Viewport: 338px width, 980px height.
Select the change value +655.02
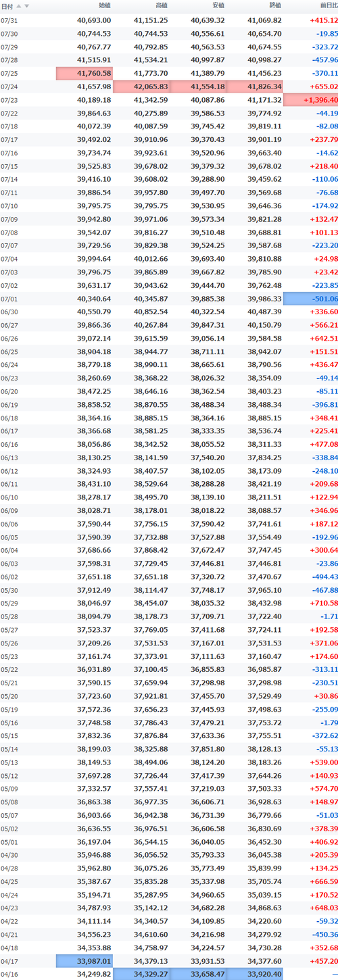tap(322, 87)
